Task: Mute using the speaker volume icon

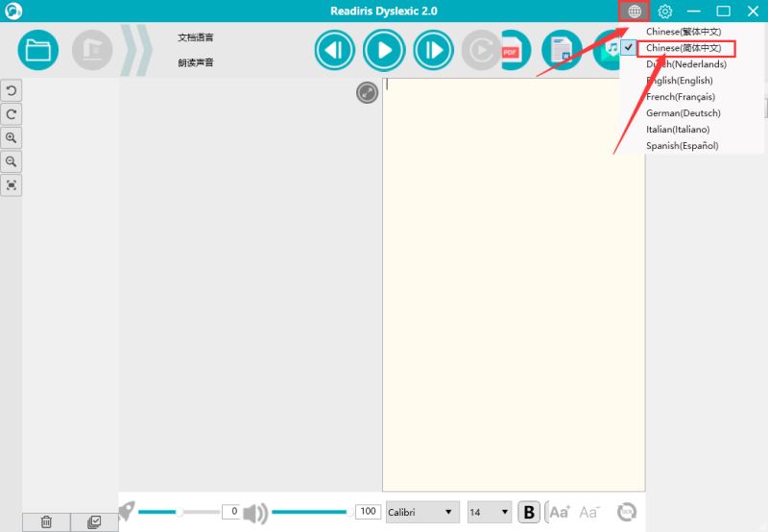Action: pyautogui.click(x=255, y=513)
